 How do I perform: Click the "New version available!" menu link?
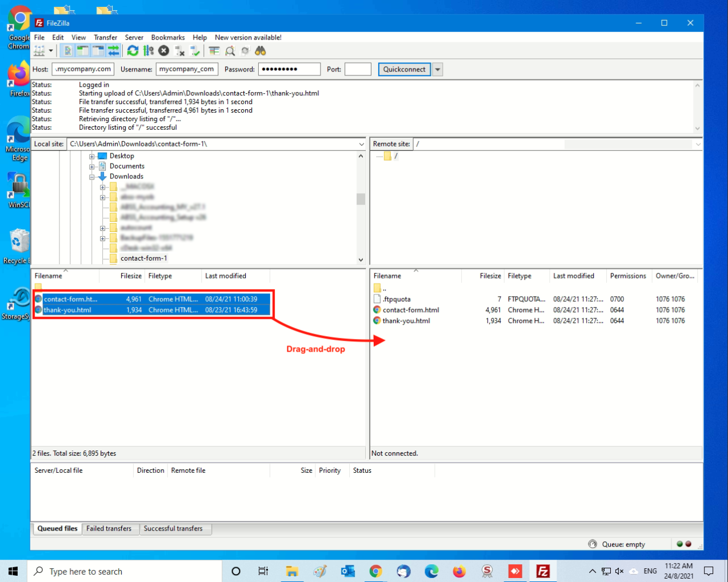pyautogui.click(x=248, y=37)
